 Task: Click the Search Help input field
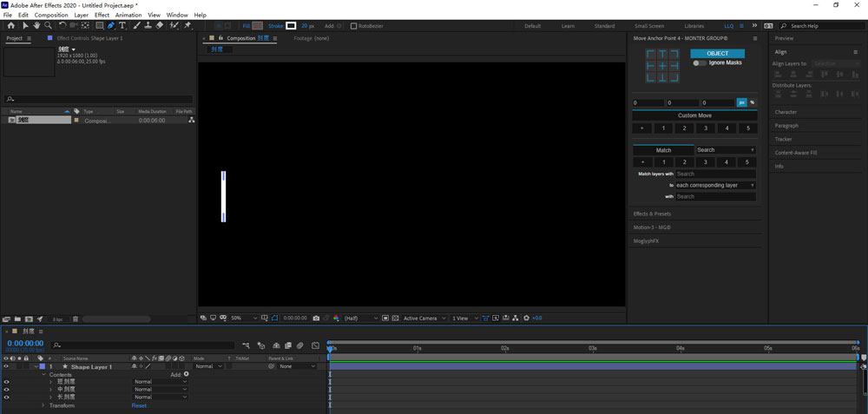pos(821,26)
